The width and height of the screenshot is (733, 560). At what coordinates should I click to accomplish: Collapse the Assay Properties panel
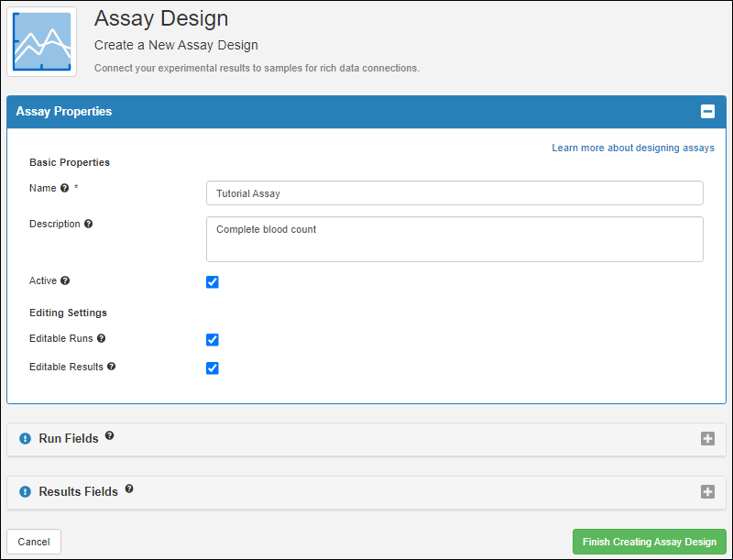pyautogui.click(x=707, y=112)
